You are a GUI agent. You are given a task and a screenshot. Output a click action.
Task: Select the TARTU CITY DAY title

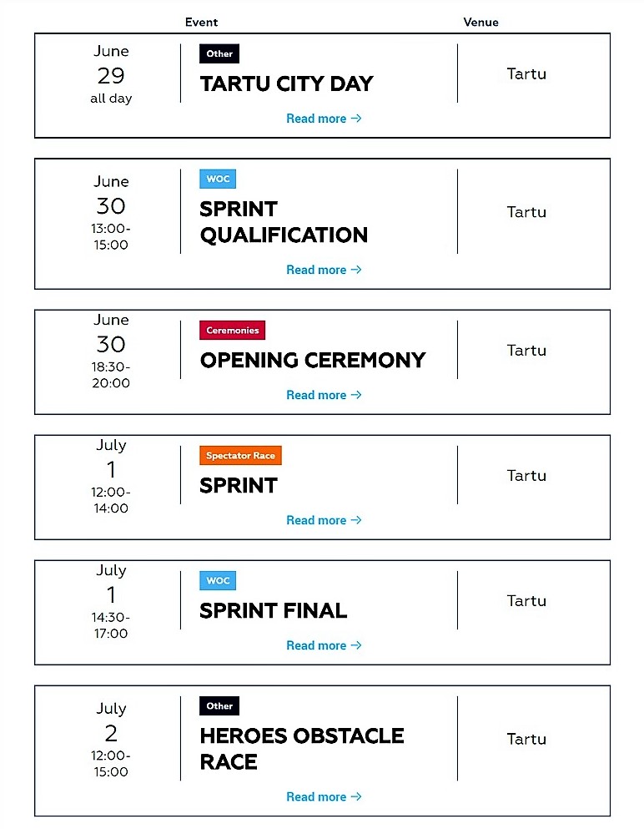286,83
